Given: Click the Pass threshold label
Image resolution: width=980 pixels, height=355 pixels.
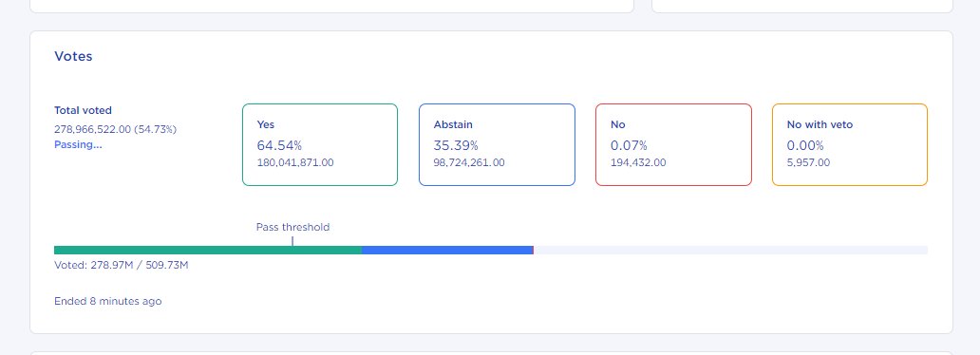Looking at the screenshot, I should tap(292, 227).
